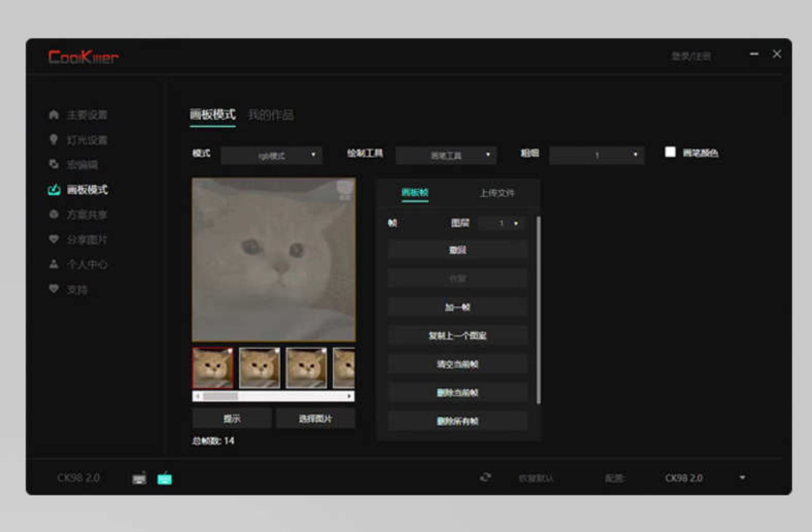Select the second cat frame thumbnail
812x532 pixels.
point(260,368)
